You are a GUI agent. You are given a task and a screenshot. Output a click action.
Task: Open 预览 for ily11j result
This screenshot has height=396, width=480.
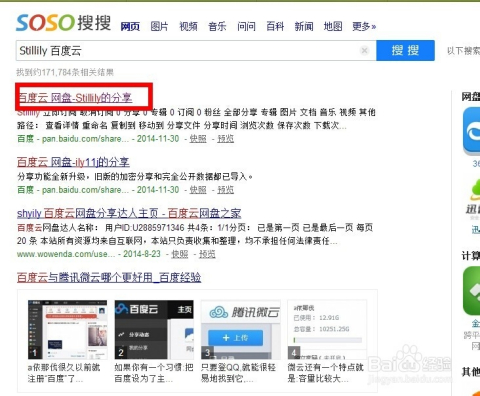[x=226, y=190]
